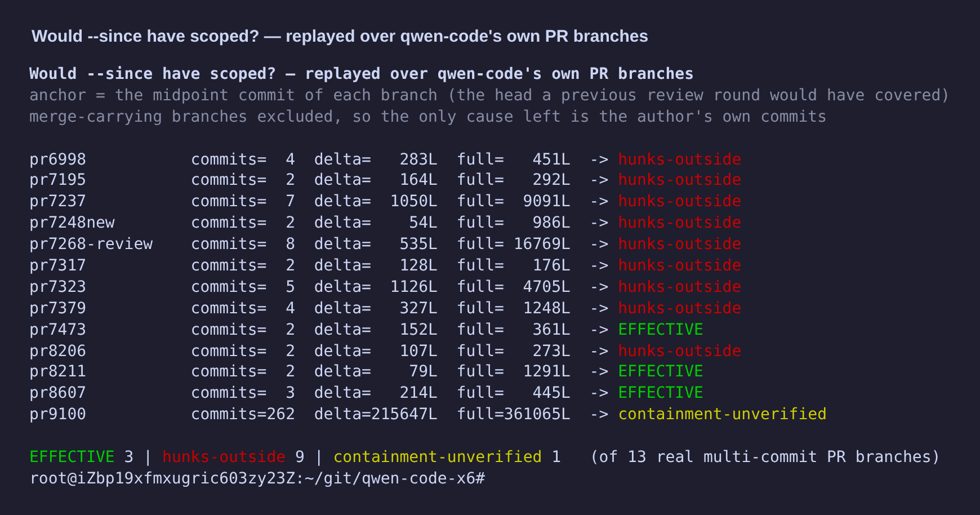Click the delta= 283L value
The height and width of the screenshot is (515, 980).
(376, 159)
